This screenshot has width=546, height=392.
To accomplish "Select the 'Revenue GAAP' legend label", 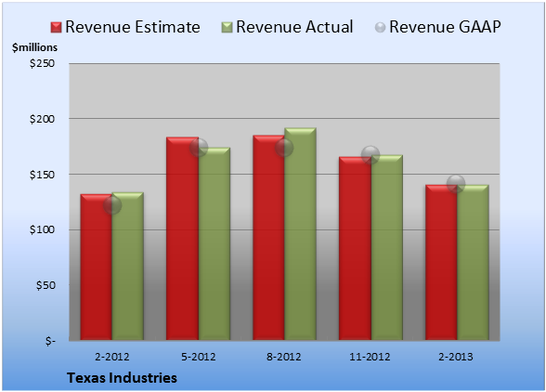I will click(x=445, y=27).
